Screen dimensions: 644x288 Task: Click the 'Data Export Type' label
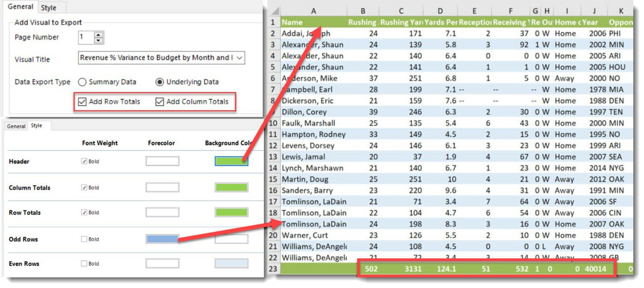pos(42,82)
